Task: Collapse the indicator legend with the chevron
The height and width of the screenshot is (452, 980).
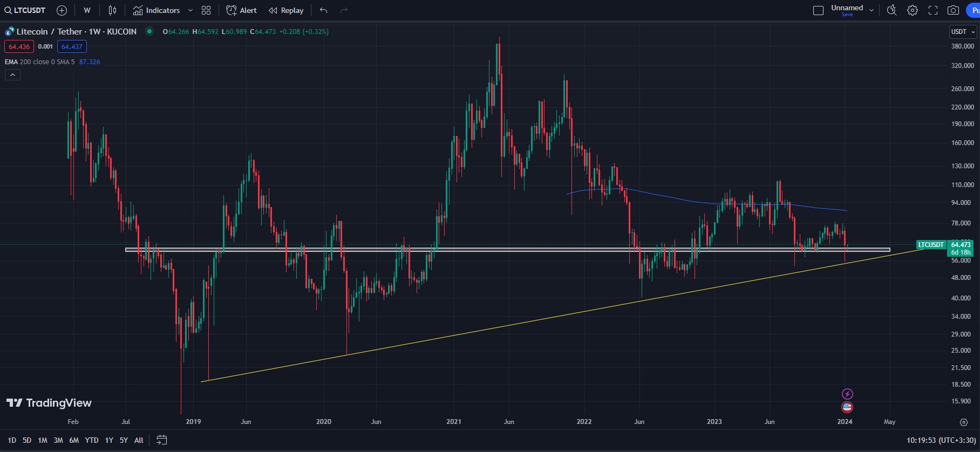Action: 12,75
